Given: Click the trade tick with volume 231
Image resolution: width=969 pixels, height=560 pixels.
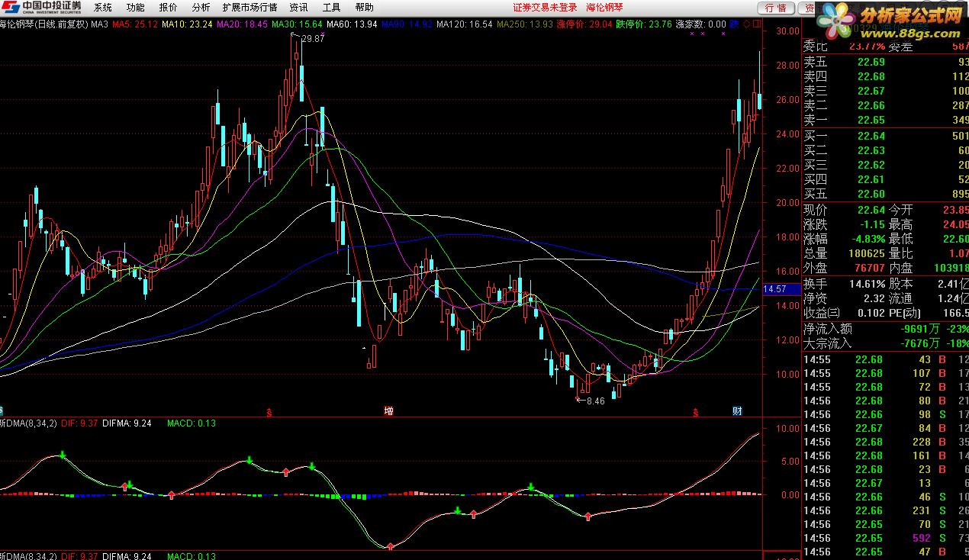Looking at the screenshot, I should (x=885, y=510).
